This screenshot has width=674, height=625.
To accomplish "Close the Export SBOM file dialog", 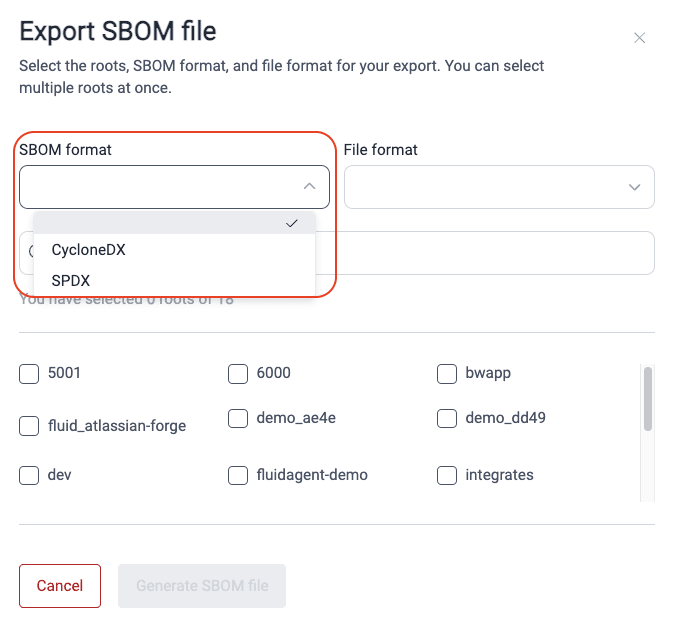I will click(639, 38).
